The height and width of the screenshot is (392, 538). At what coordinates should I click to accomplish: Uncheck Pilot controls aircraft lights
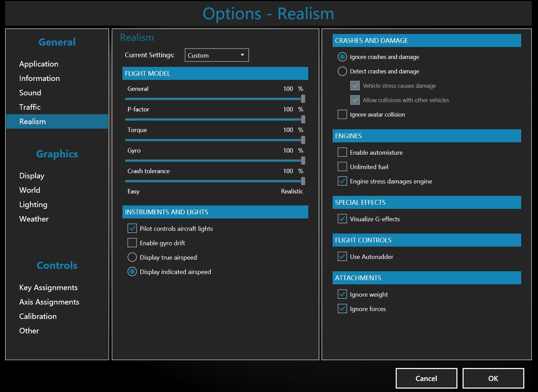click(132, 228)
